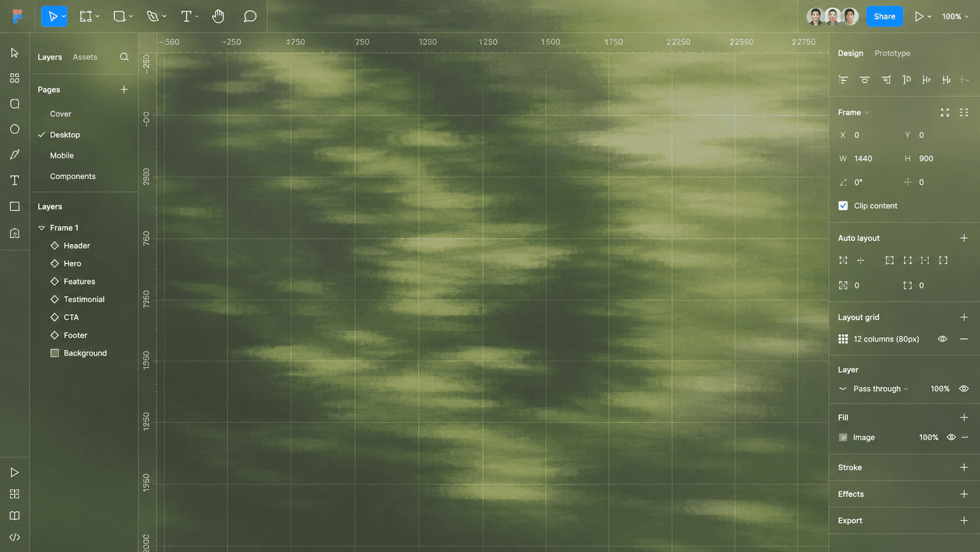This screenshot has height=552, width=980.
Task: Hide the 12 columns layout grid
Action: point(942,339)
